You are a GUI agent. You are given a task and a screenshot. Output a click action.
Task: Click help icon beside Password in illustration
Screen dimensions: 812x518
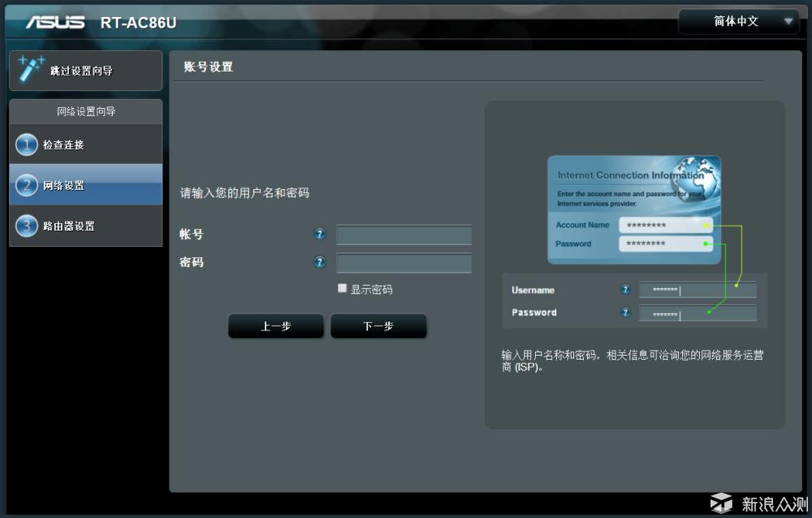pos(625,313)
